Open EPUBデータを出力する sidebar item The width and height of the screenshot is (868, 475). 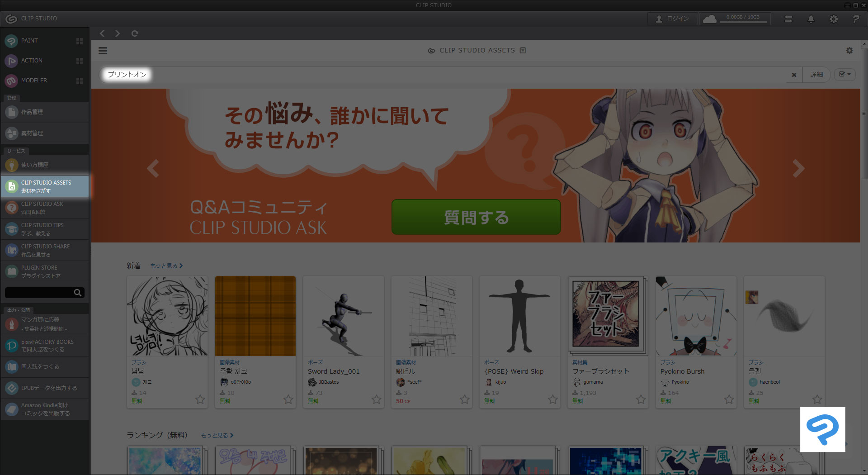coord(45,388)
